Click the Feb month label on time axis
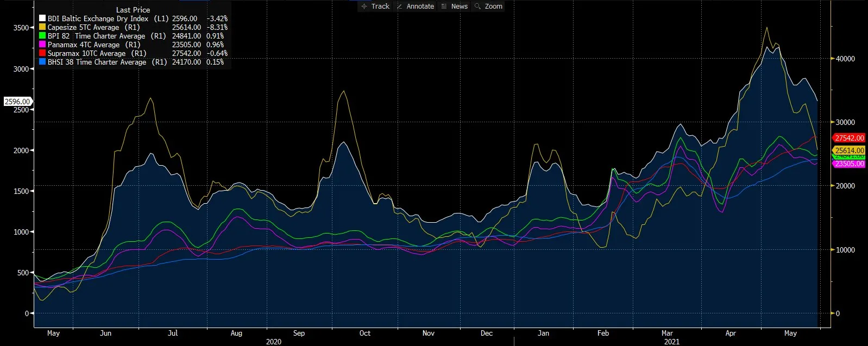The height and width of the screenshot is (346, 868). 603,333
